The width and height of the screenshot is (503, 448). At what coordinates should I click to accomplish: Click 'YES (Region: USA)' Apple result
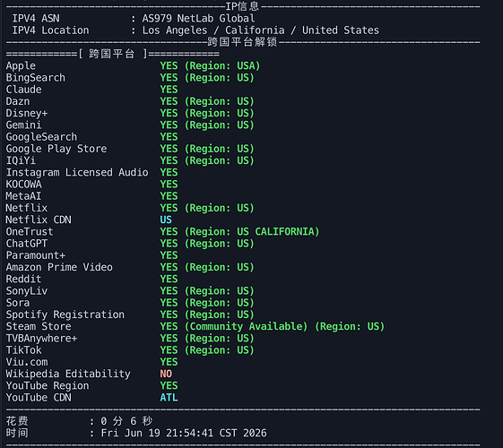pyautogui.click(x=210, y=65)
